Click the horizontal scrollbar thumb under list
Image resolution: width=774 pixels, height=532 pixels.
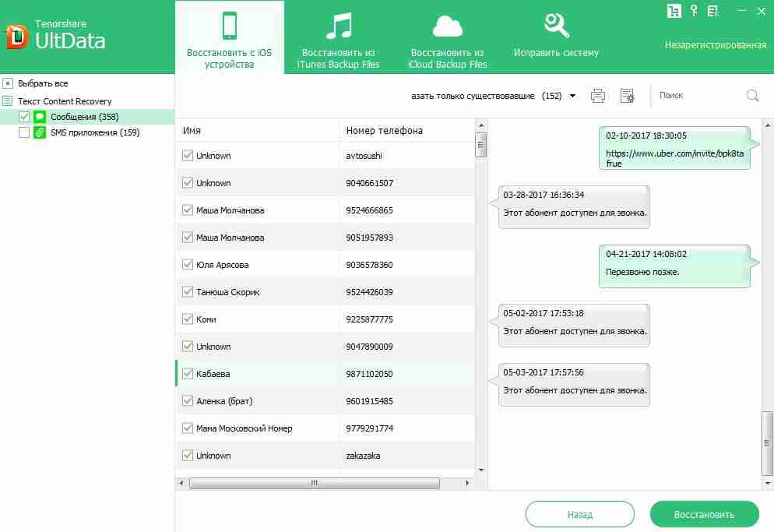pos(314,483)
